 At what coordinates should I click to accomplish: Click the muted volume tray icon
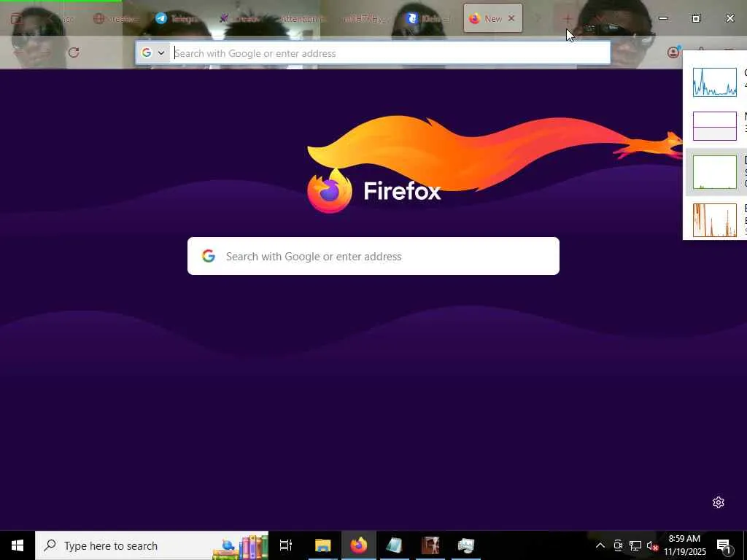652,545
